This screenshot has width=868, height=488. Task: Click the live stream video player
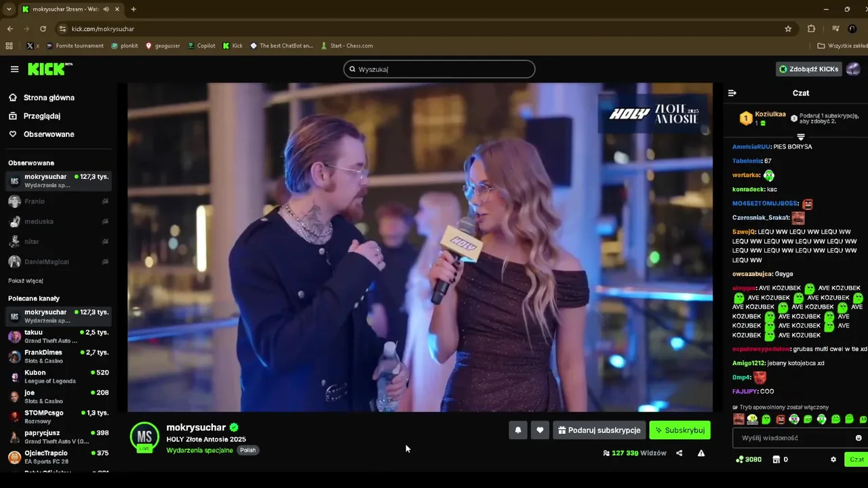pos(420,247)
